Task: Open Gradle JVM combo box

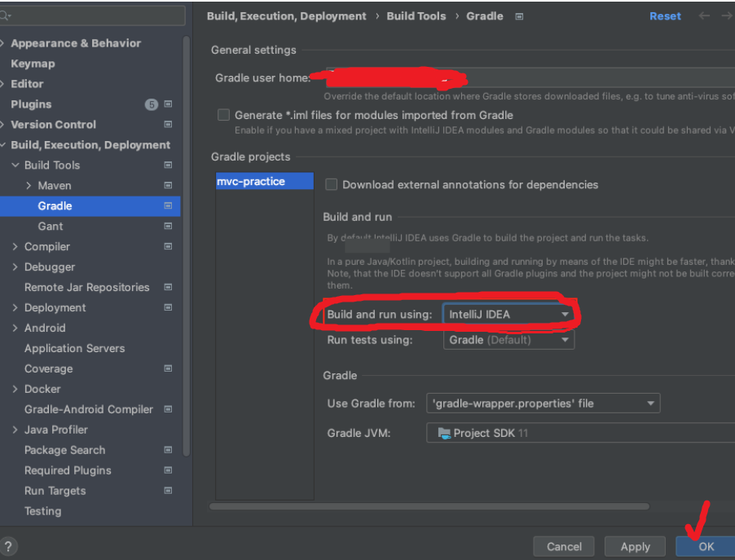Action: pyautogui.click(x=581, y=433)
